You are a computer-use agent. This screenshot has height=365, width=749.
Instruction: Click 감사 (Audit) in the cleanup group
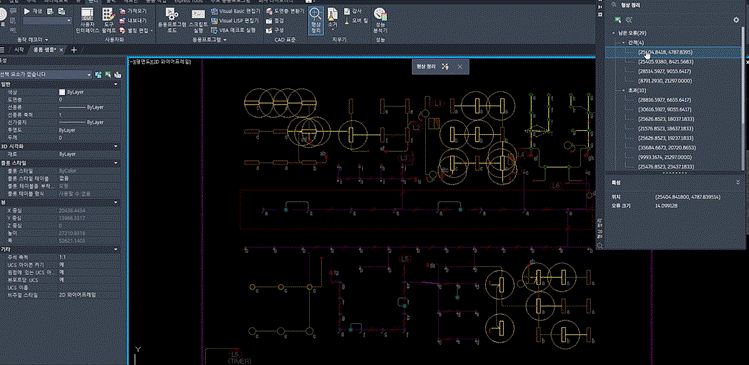(353, 11)
